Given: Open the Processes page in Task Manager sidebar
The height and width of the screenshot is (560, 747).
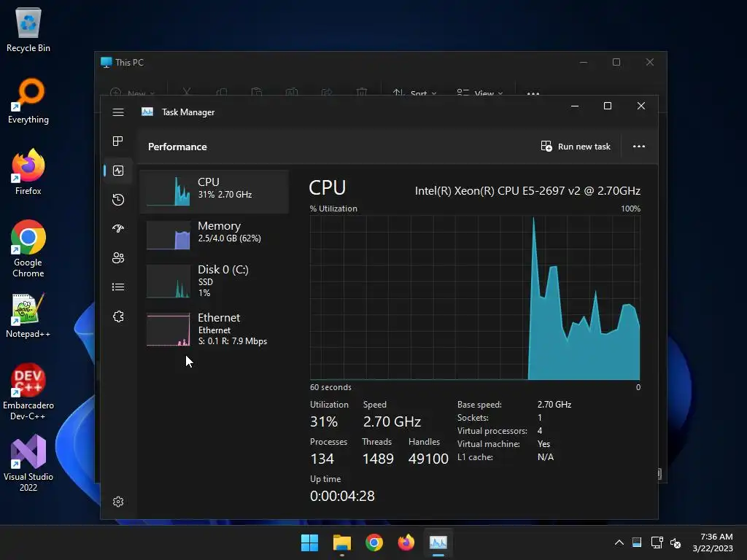Looking at the screenshot, I should tap(118, 141).
